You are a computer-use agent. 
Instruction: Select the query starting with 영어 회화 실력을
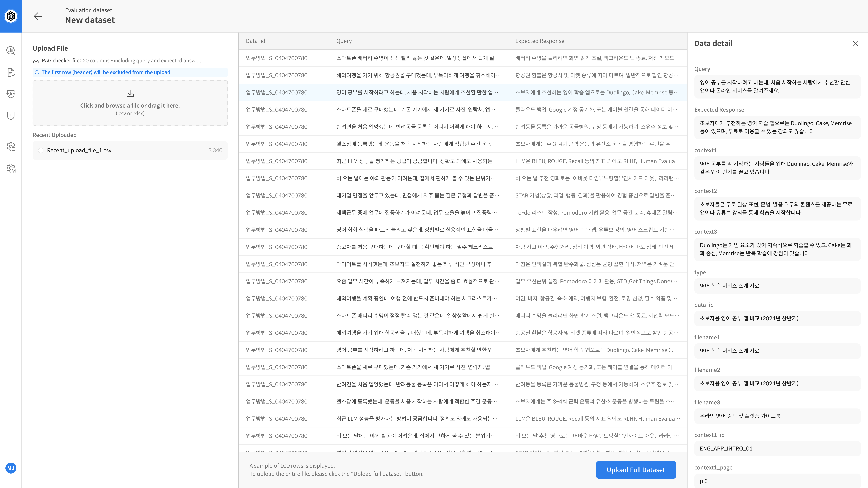(417, 230)
